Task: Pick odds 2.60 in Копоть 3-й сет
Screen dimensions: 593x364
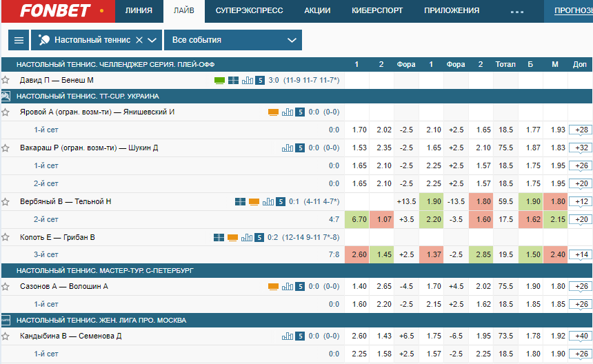Action: pyautogui.click(x=357, y=255)
